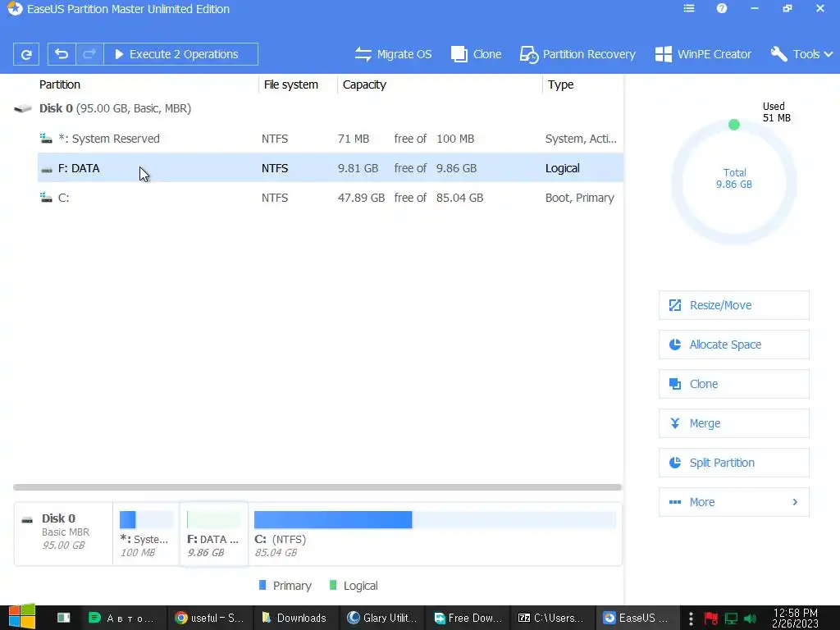
Task: Click the Type column header
Action: pyautogui.click(x=560, y=84)
